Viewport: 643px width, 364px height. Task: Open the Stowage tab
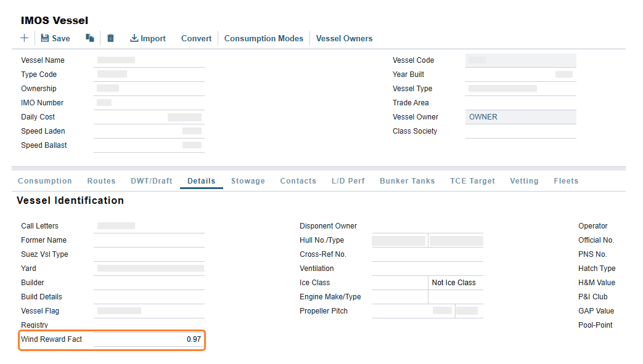(248, 180)
